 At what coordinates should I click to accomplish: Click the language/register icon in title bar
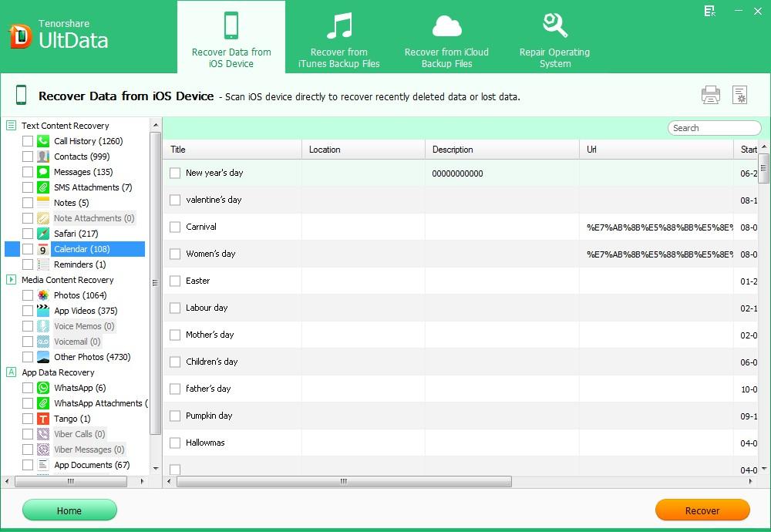pyautogui.click(x=709, y=11)
